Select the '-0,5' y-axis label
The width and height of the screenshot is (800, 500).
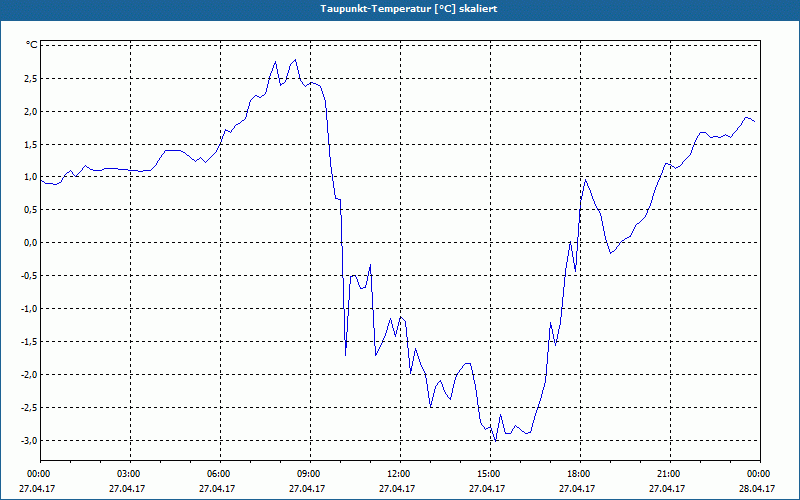29,276
